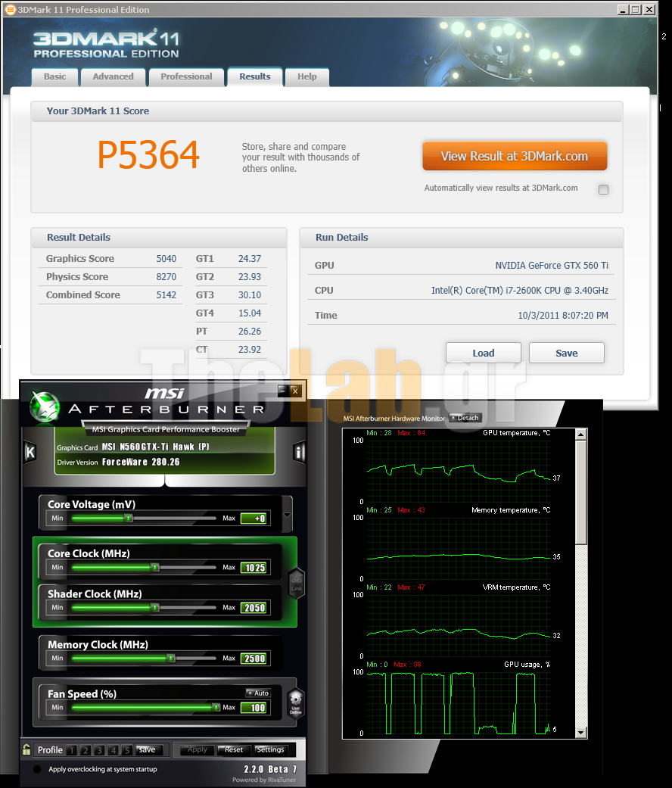Click the Fan Speed slider handle

click(x=216, y=707)
